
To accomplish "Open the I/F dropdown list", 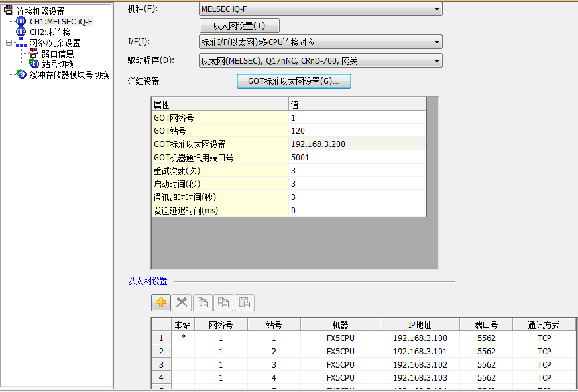I will coord(320,43).
